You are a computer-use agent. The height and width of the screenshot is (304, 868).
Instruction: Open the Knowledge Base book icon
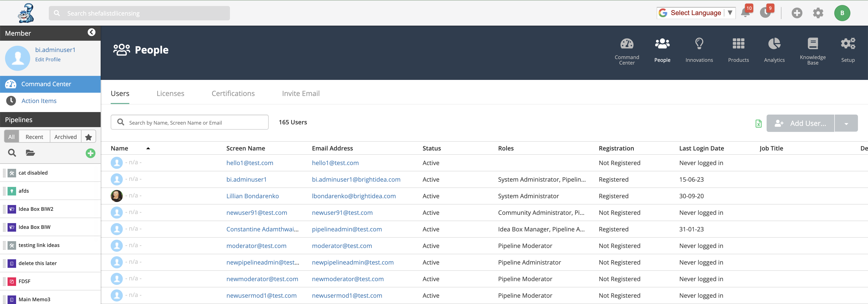pyautogui.click(x=812, y=44)
